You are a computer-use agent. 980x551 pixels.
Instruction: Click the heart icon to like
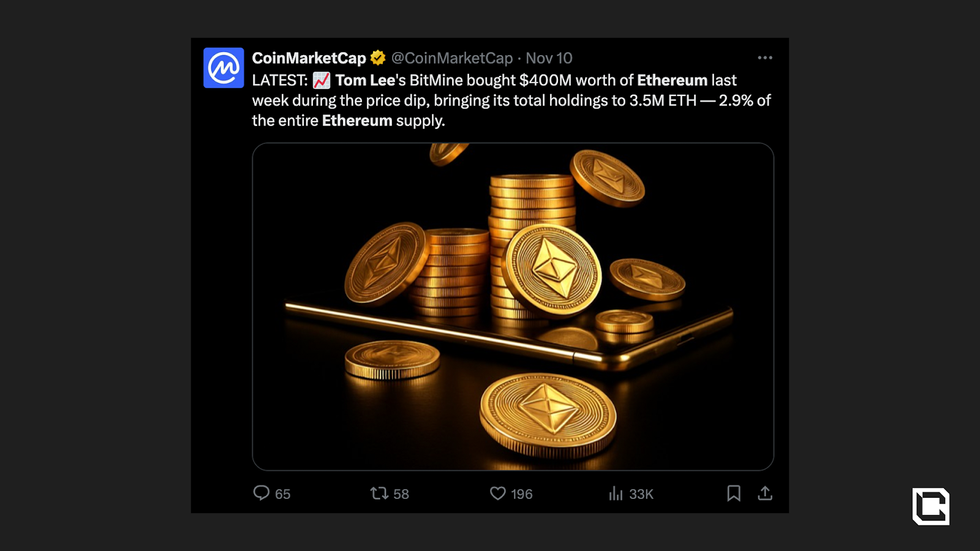(x=499, y=493)
